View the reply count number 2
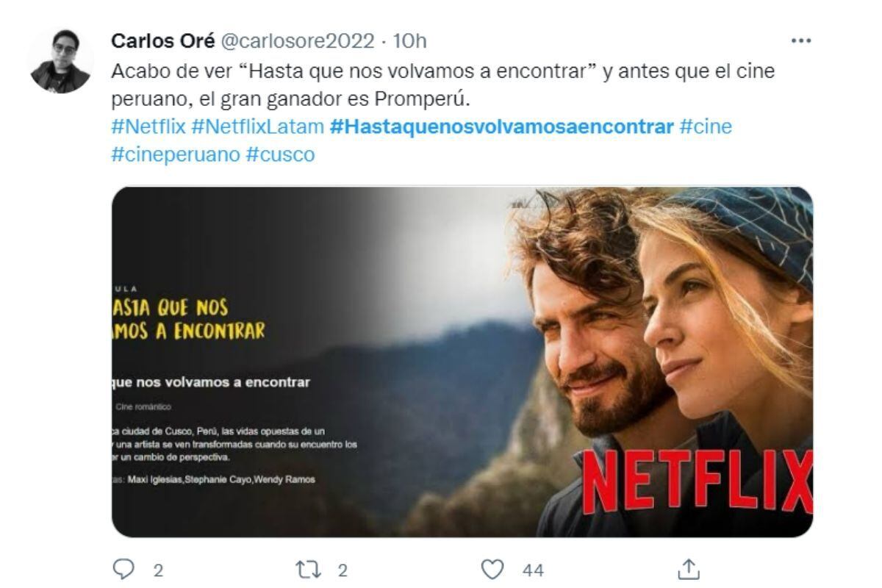Screen dimensions: 882x588 click(x=157, y=570)
